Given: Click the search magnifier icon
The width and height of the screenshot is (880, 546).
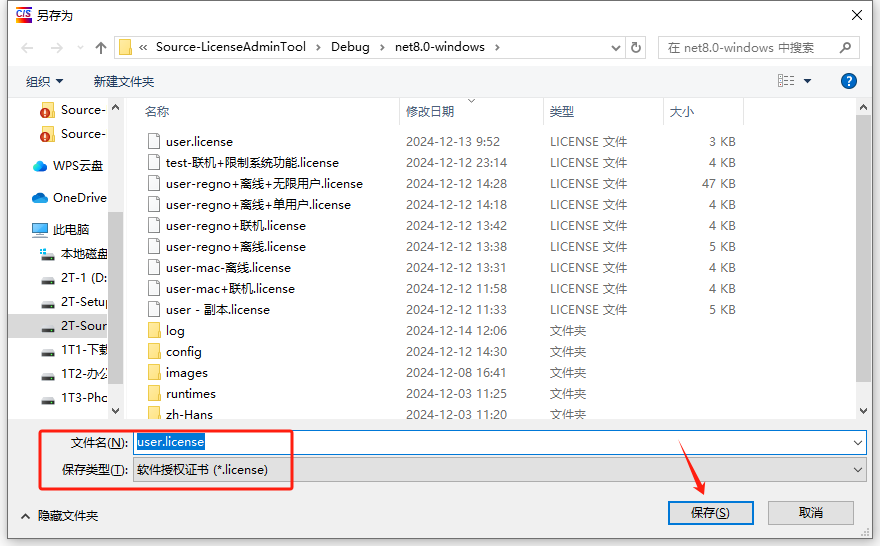Looking at the screenshot, I should (845, 48).
